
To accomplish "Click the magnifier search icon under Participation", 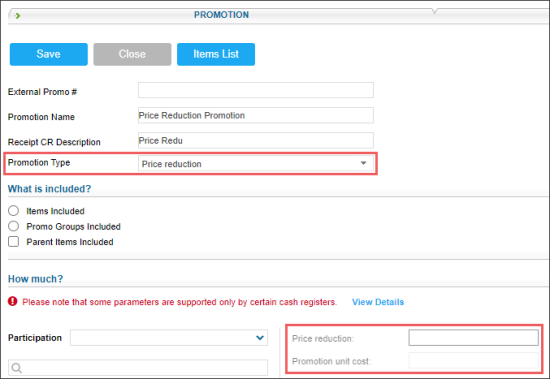I will point(16,367).
